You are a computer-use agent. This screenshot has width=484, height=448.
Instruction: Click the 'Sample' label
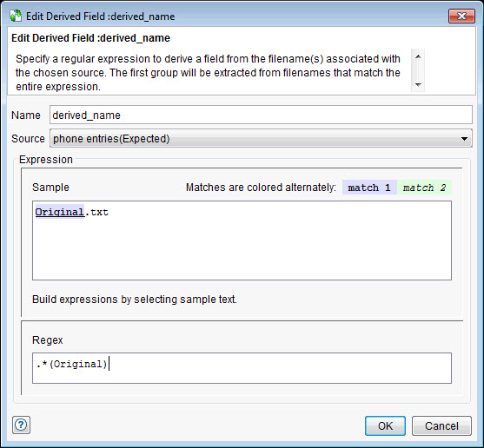click(50, 188)
